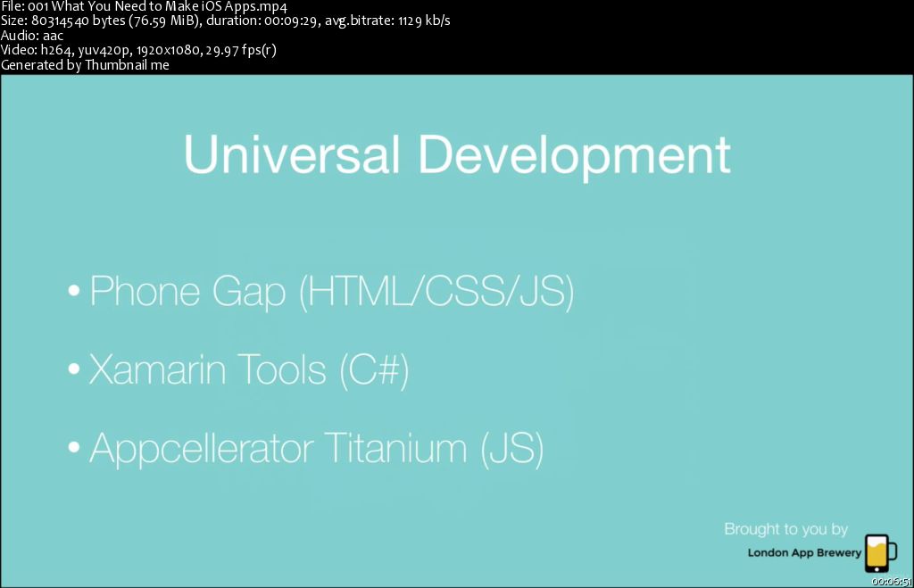Viewport: 914px width, 588px height.
Task: Click the 'Video: h264, yuv420p' info line
Action: point(138,50)
